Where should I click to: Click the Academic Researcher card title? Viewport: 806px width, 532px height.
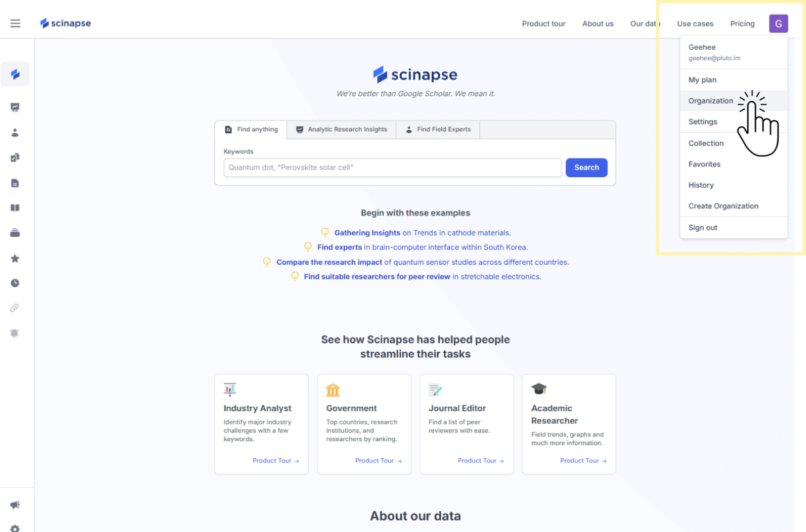point(554,415)
